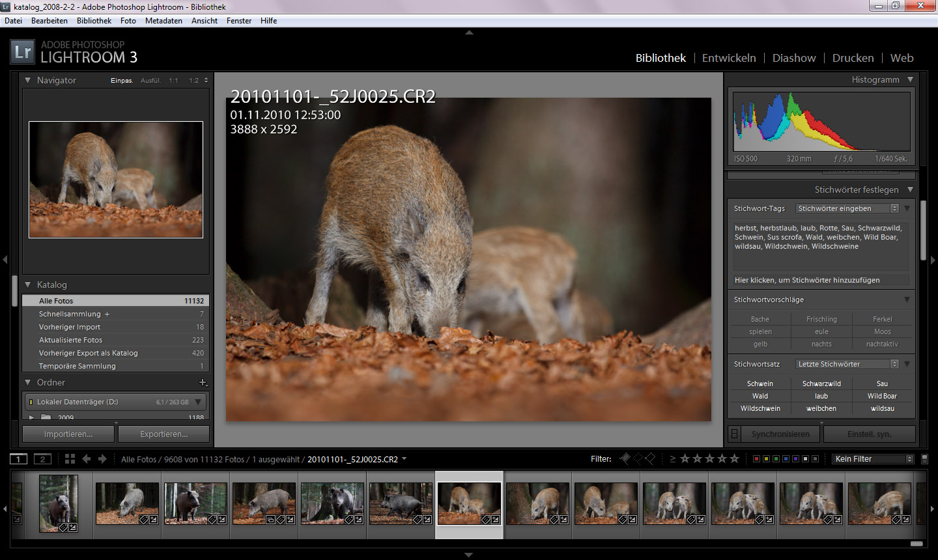938x560 pixels.
Task: Change the rating comparison symbol ≥
Action: (x=672, y=459)
